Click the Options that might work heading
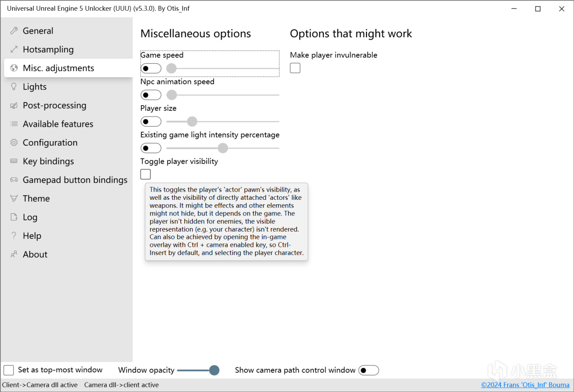Screen dimensions: 574x392 [x=351, y=34]
